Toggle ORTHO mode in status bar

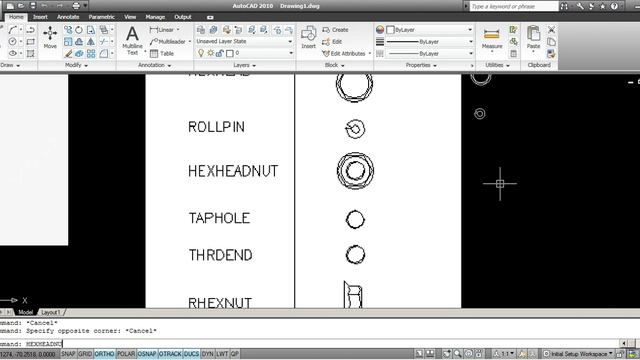point(104,354)
